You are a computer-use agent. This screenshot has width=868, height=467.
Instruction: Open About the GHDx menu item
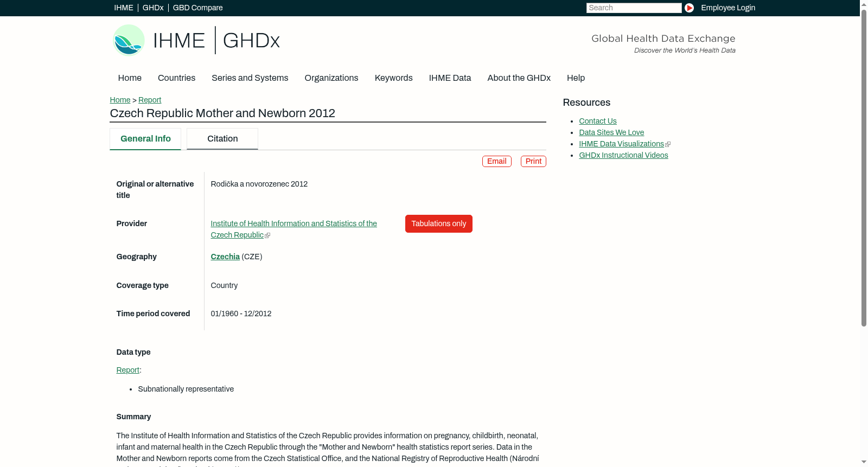[x=519, y=78]
